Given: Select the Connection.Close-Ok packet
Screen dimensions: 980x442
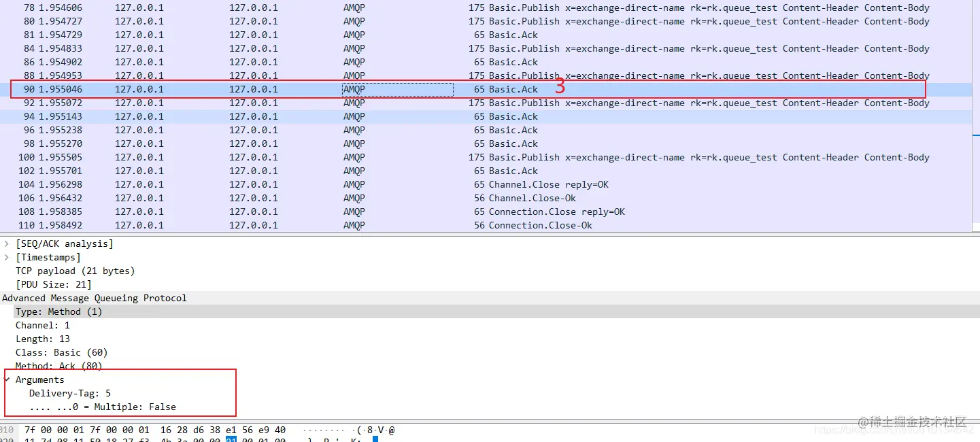Looking at the screenshot, I should pyautogui.click(x=486, y=225).
